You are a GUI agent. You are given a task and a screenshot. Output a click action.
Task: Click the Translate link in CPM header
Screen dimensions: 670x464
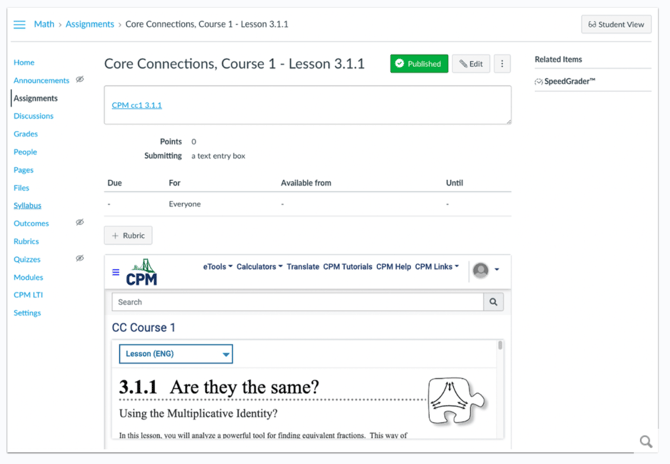[x=303, y=267]
